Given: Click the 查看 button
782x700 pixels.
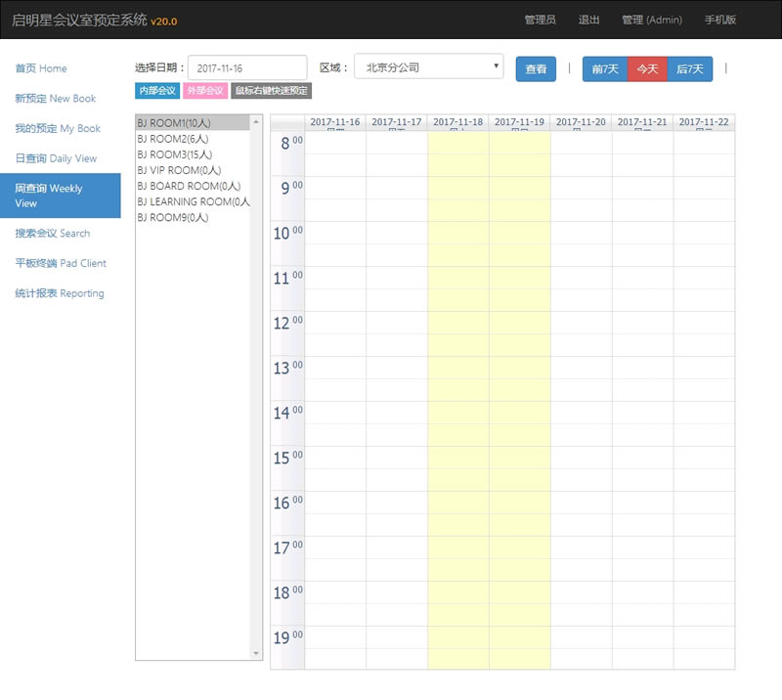Looking at the screenshot, I should pos(536,69).
